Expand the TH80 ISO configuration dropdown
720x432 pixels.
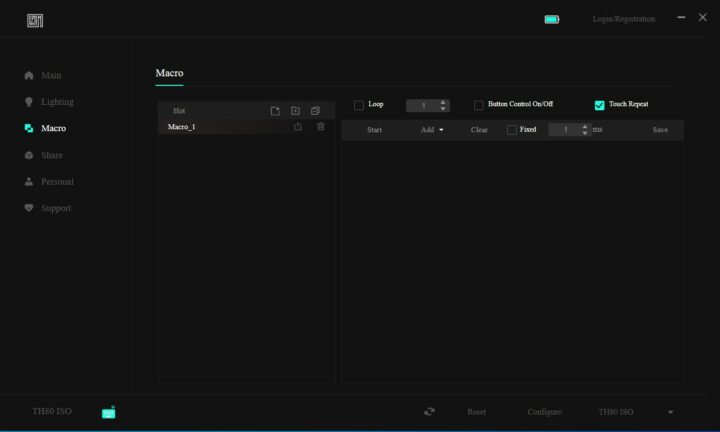[x=670, y=412]
